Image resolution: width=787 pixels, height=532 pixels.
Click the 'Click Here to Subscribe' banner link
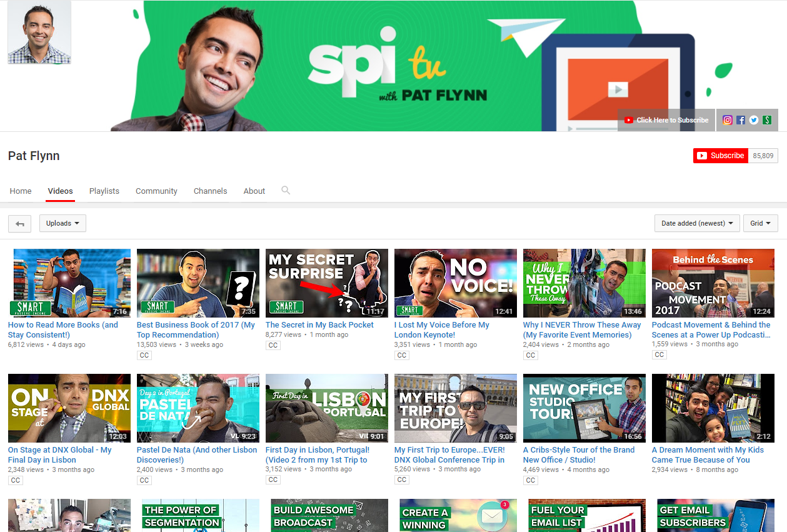tap(667, 120)
